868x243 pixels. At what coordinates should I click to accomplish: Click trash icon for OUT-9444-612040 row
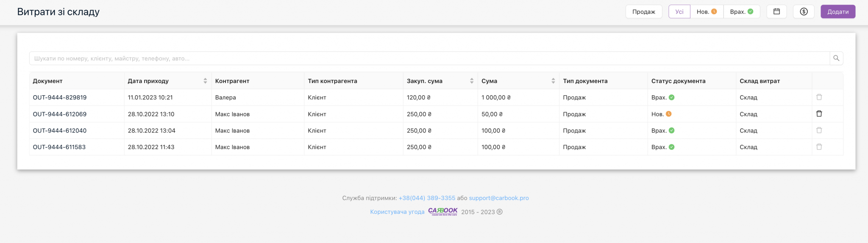tap(819, 130)
